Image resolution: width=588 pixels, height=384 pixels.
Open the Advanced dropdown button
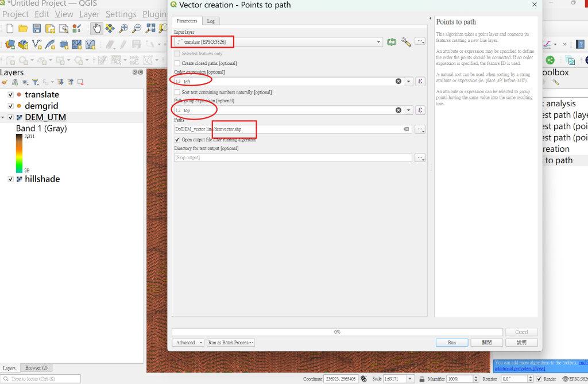tap(188, 343)
